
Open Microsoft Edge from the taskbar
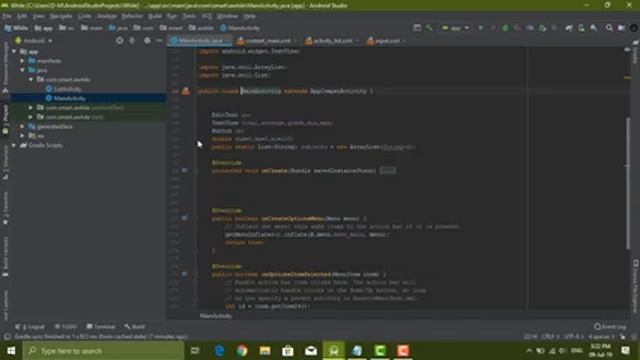219,351
